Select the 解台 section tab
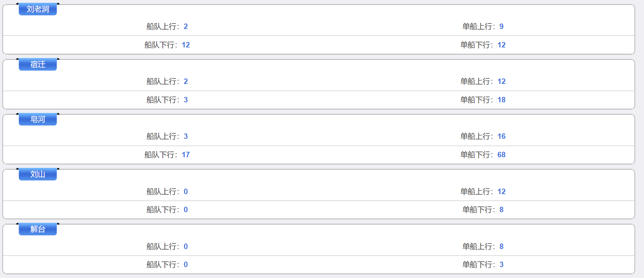The width and height of the screenshot is (644, 278). pyautogui.click(x=38, y=229)
